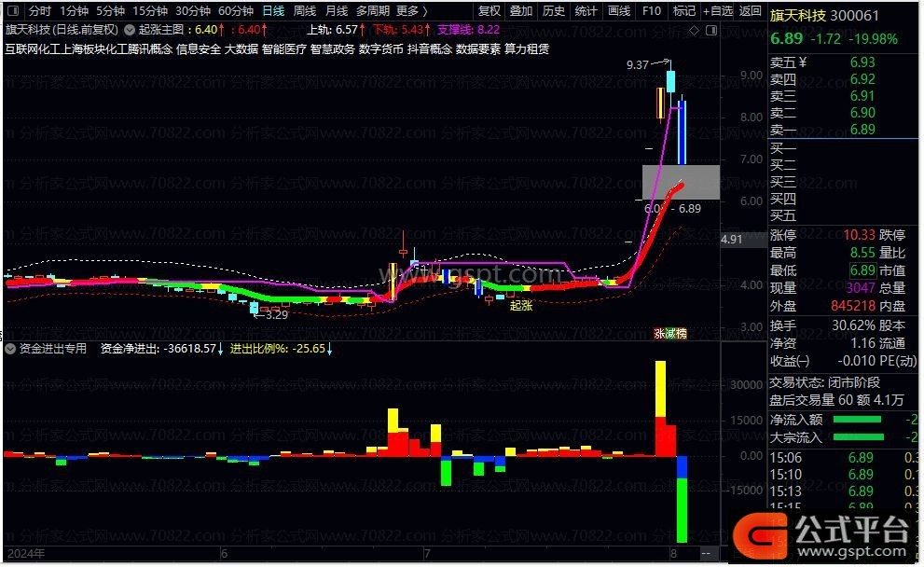The height and width of the screenshot is (567, 924).
Task: Open the 算力租赁 concept tag
Action: (x=527, y=48)
